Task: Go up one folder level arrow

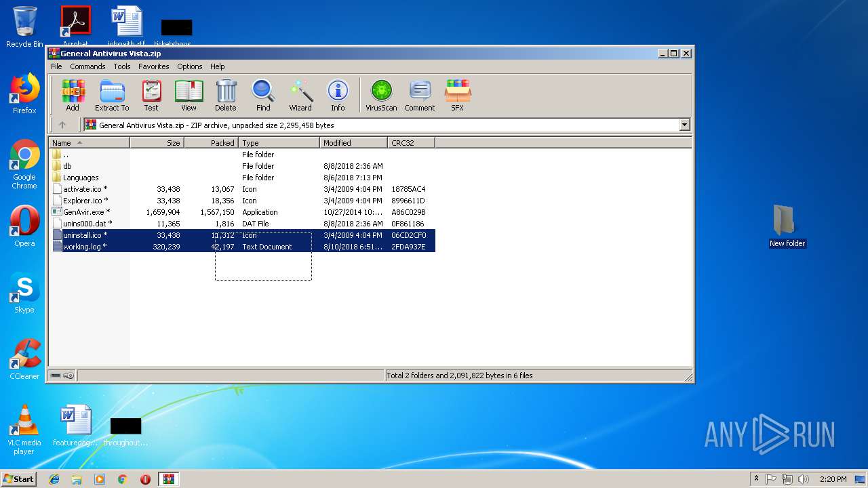Action: (x=62, y=125)
